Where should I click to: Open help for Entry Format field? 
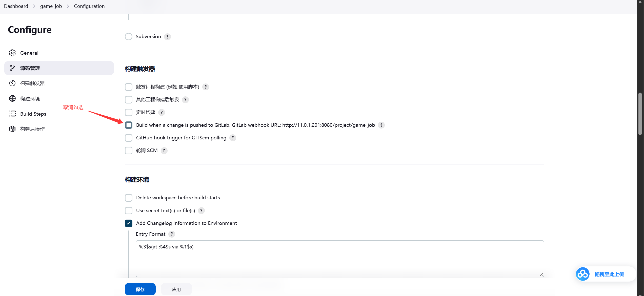(x=172, y=234)
